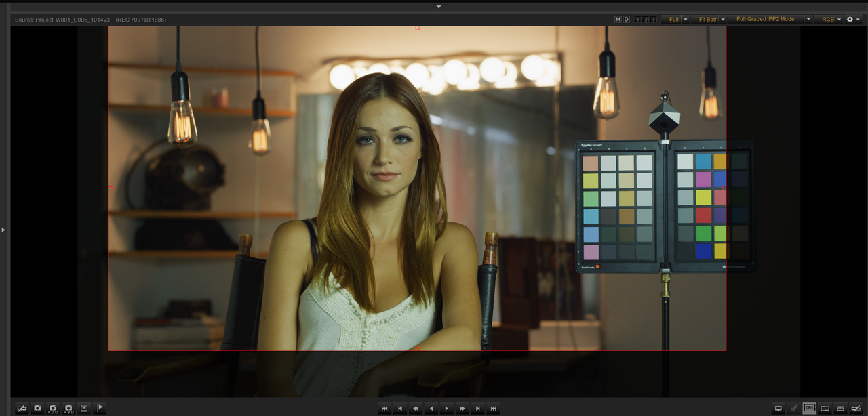Take a snapshot with the camera icon

[37, 409]
